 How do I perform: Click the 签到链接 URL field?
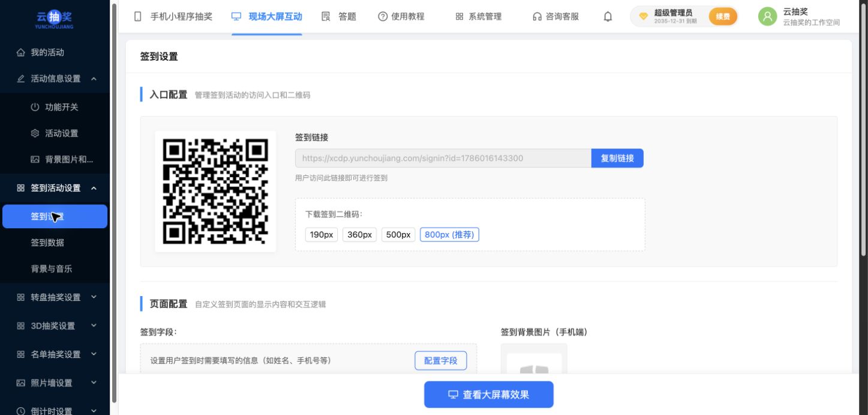click(x=443, y=159)
